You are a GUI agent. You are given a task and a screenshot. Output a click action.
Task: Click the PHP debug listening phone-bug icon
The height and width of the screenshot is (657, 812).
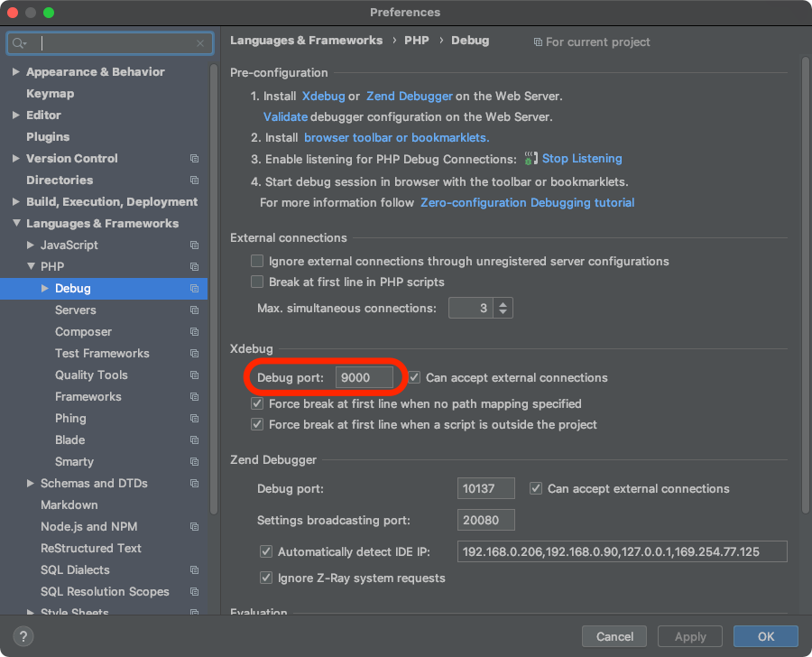[x=531, y=159]
